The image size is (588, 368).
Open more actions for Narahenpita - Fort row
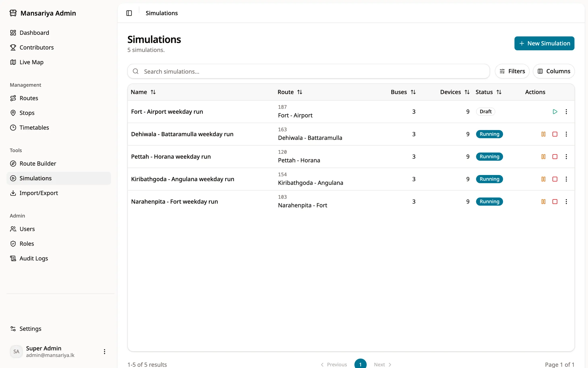(566, 202)
